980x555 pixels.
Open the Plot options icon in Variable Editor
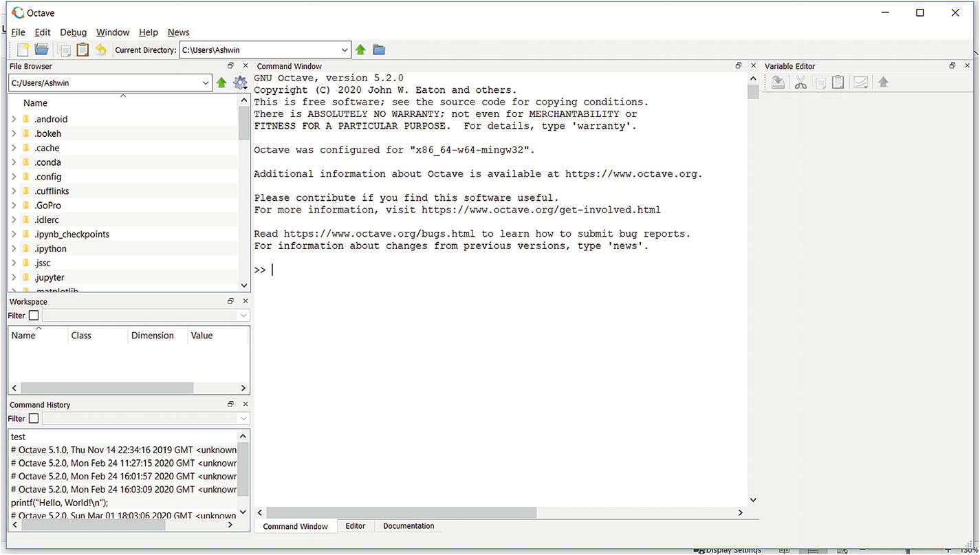pyautogui.click(x=860, y=83)
